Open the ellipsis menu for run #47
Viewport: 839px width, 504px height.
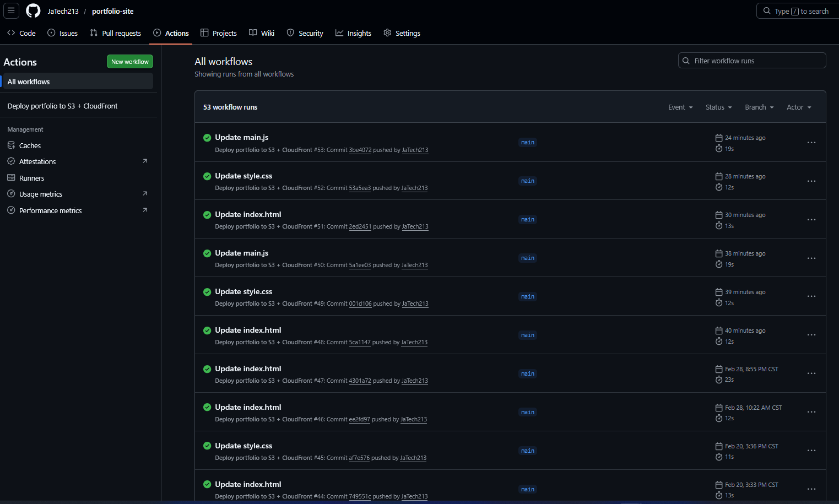tap(811, 373)
